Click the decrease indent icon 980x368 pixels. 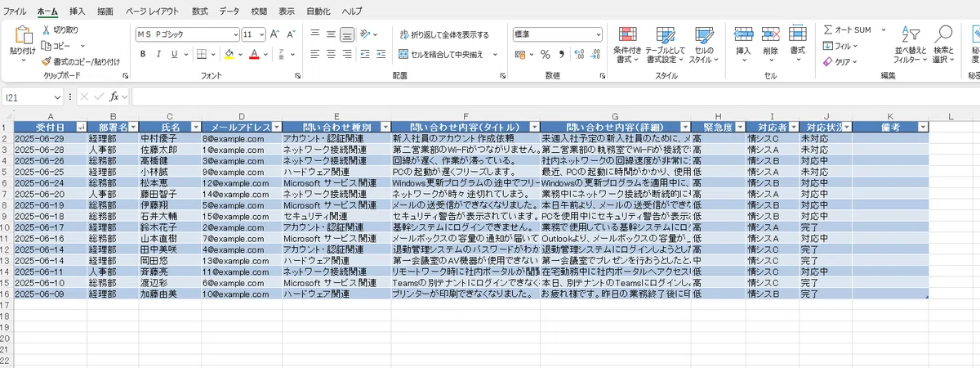366,54
